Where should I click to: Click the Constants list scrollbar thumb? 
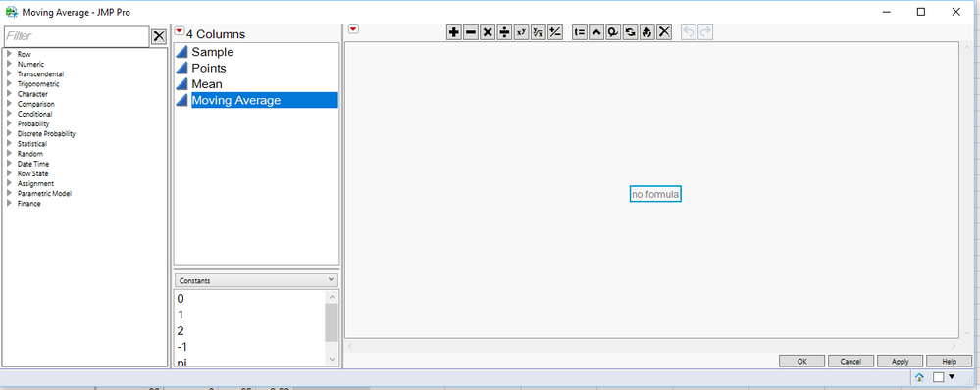tap(332, 322)
